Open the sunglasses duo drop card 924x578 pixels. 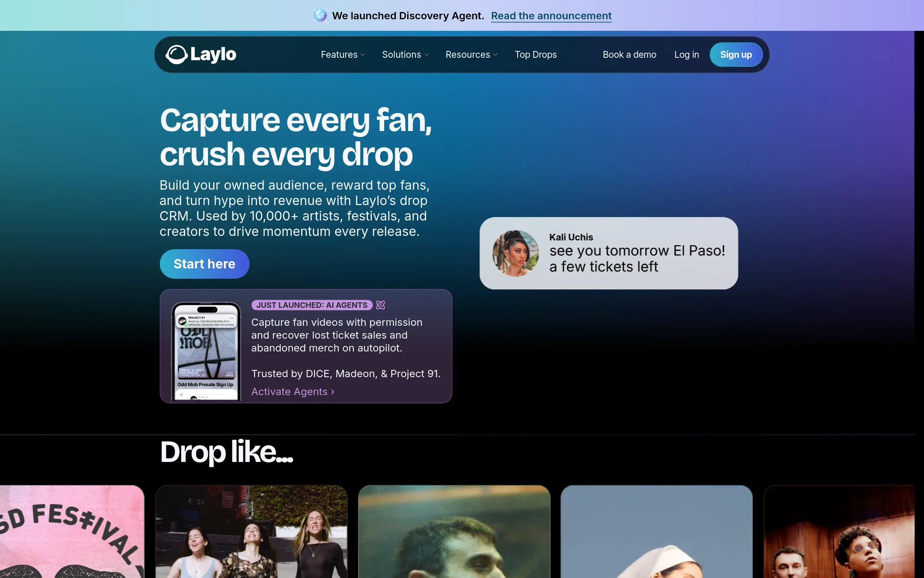839,531
